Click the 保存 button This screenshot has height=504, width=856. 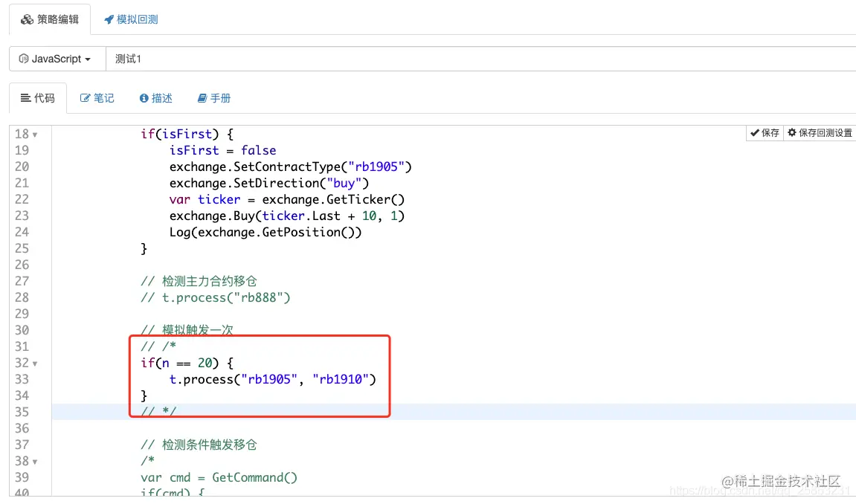pyautogui.click(x=765, y=133)
